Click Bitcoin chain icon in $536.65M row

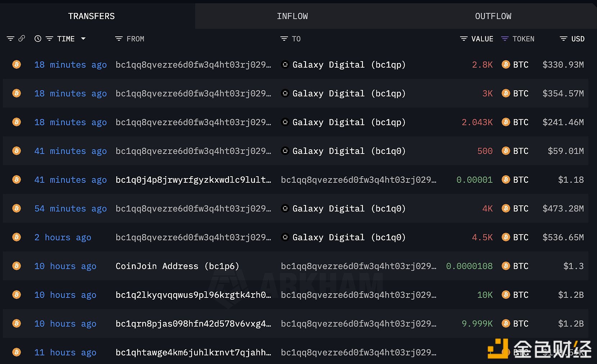coord(17,237)
